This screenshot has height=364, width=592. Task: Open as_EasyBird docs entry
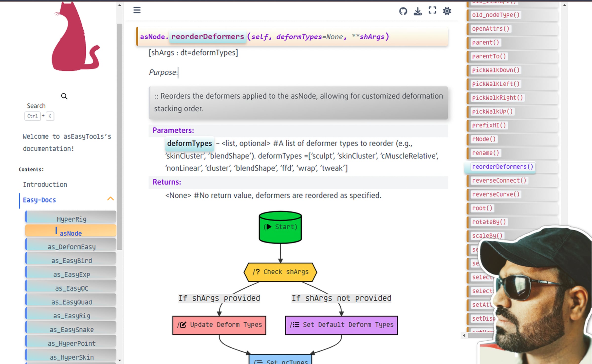pos(71,259)
